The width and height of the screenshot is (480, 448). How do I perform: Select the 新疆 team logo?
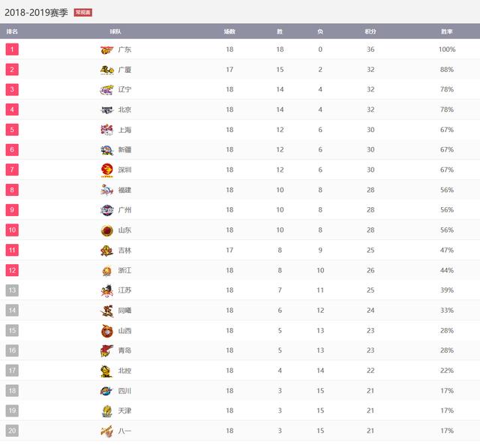click(x=106, y=150)
